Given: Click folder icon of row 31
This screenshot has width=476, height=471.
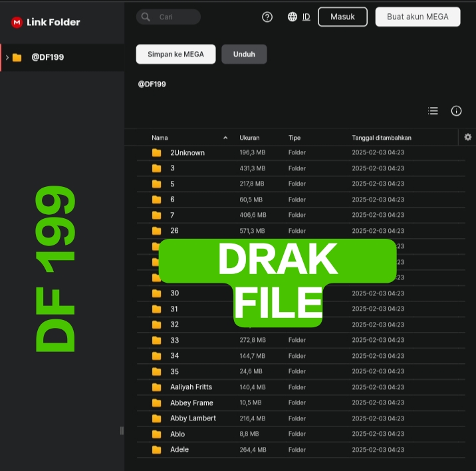Looking at the screenshot, I should click(x=157, y=309).
